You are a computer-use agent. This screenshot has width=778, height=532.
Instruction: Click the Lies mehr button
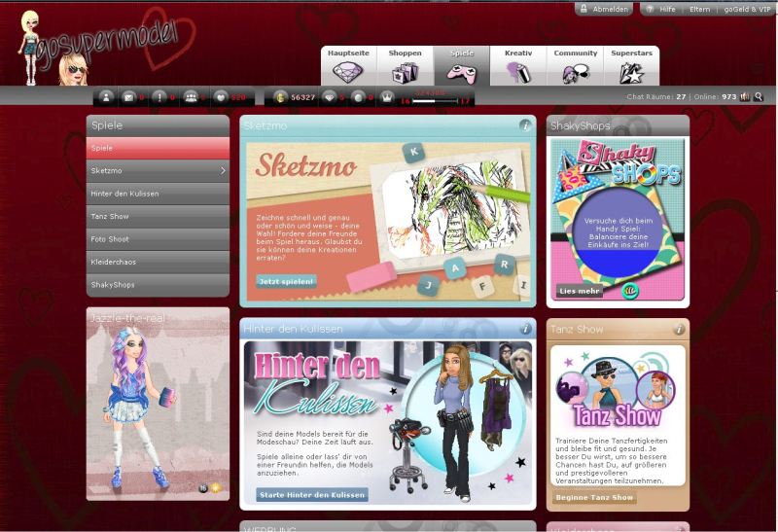coord(580,291)
